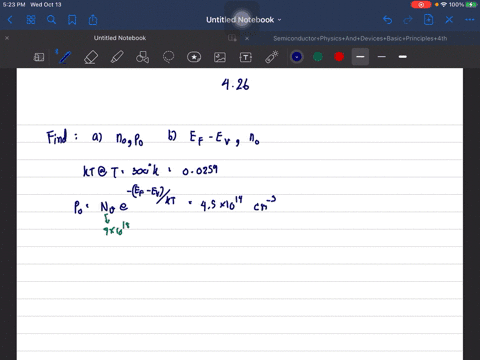This screenshot has width=480, height=360.
Task: Select the Image insert tool
Action: 220,57
